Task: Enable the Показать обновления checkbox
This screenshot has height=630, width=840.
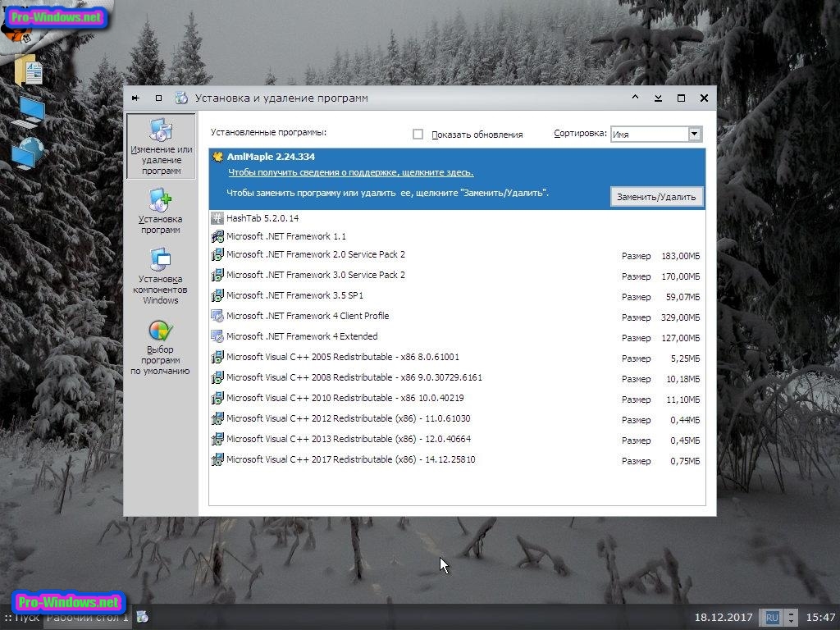Action: tap(418, 134)
